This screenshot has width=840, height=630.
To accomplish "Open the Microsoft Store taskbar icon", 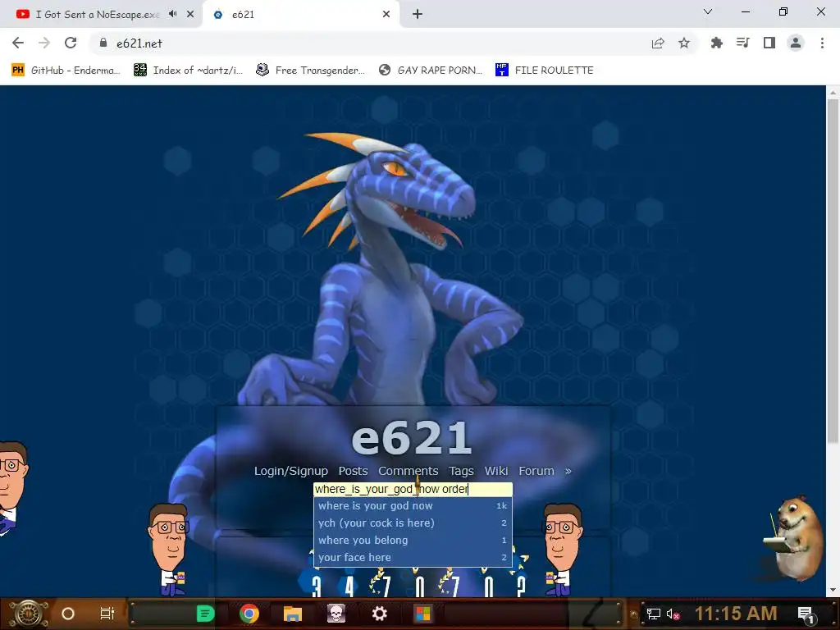I will tap(423, 614).
